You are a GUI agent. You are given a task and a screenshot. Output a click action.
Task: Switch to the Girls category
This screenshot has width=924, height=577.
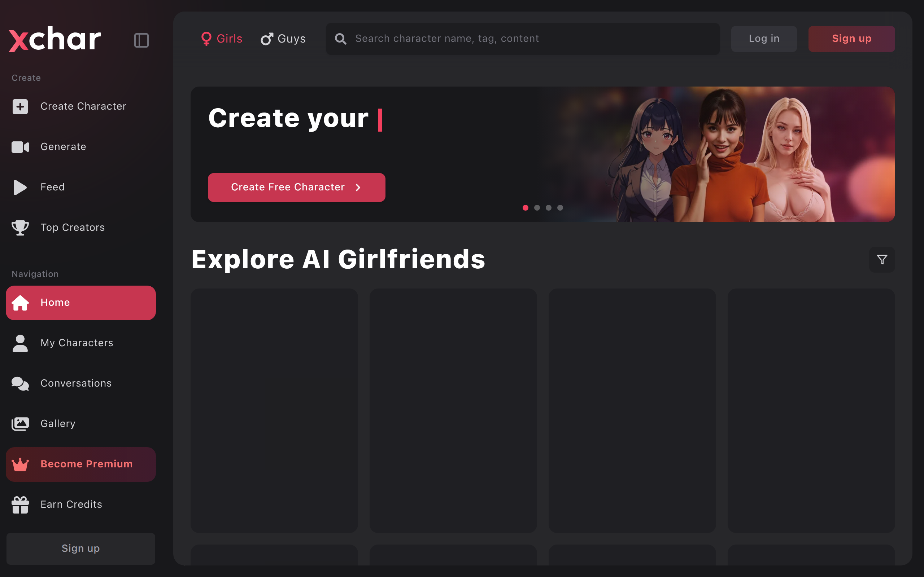tap(222, 39)
